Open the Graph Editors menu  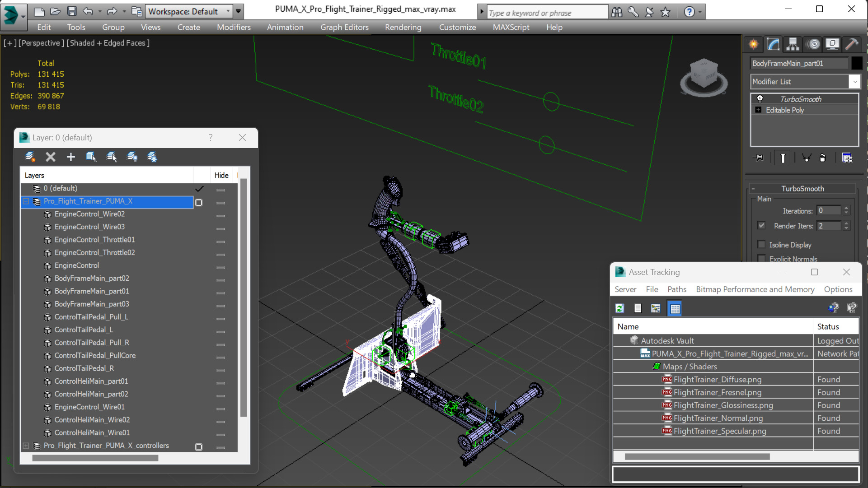[x=344, y=27]
